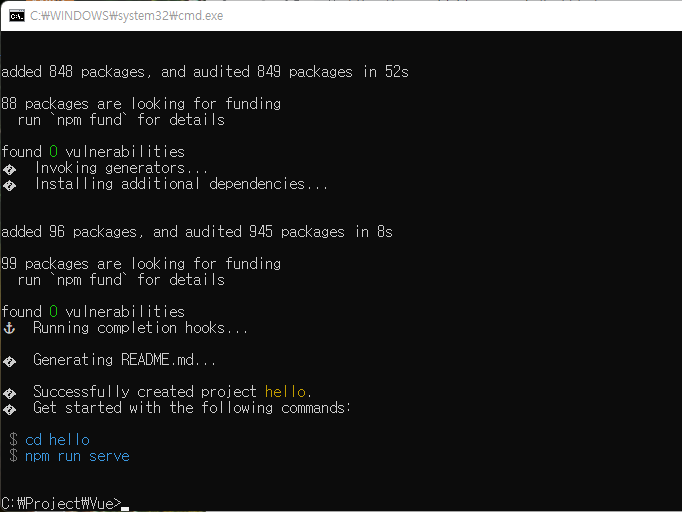Click the cmd icon in the title bar

17,16
